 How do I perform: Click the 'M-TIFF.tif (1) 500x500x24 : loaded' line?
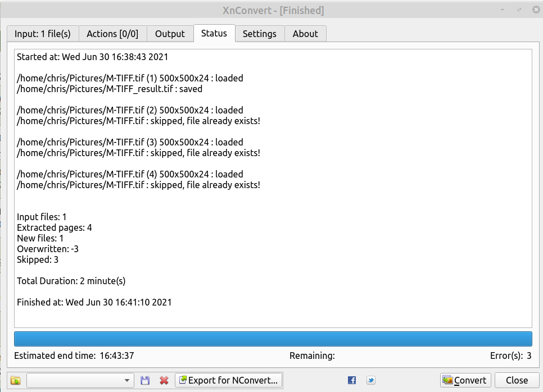(x=130, y=78)
